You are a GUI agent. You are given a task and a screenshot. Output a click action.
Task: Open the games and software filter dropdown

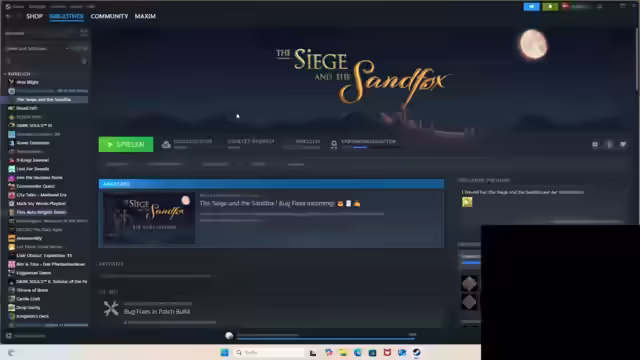[44, 49]
